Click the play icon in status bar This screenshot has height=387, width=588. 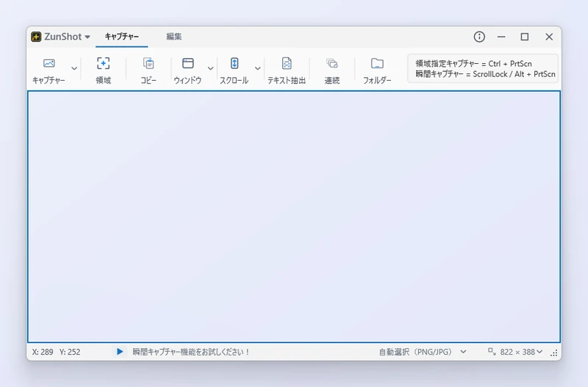[x=120, y=352]
